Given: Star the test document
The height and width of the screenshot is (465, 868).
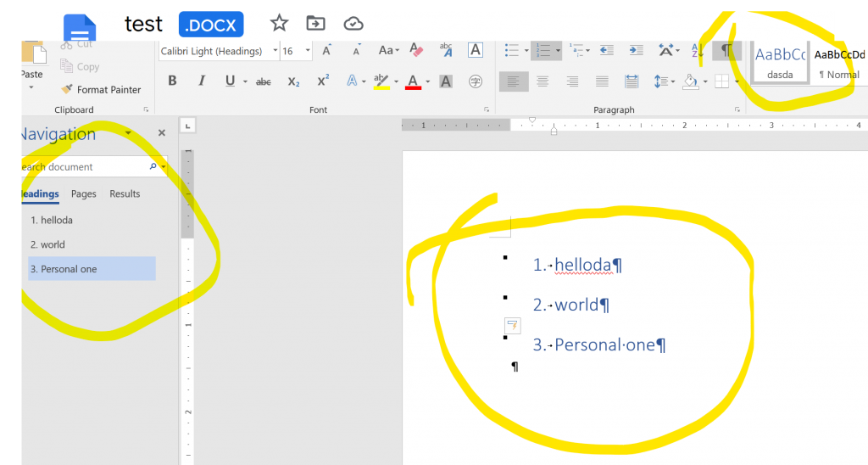Looking at the screenshot, I should (x=279, y=24).
